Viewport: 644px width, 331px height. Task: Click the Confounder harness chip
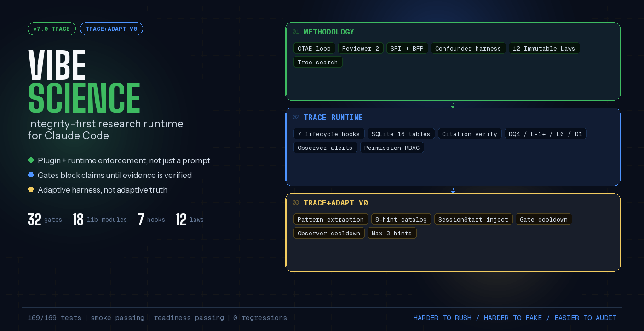pyautogui.click(x=468, y=48)
